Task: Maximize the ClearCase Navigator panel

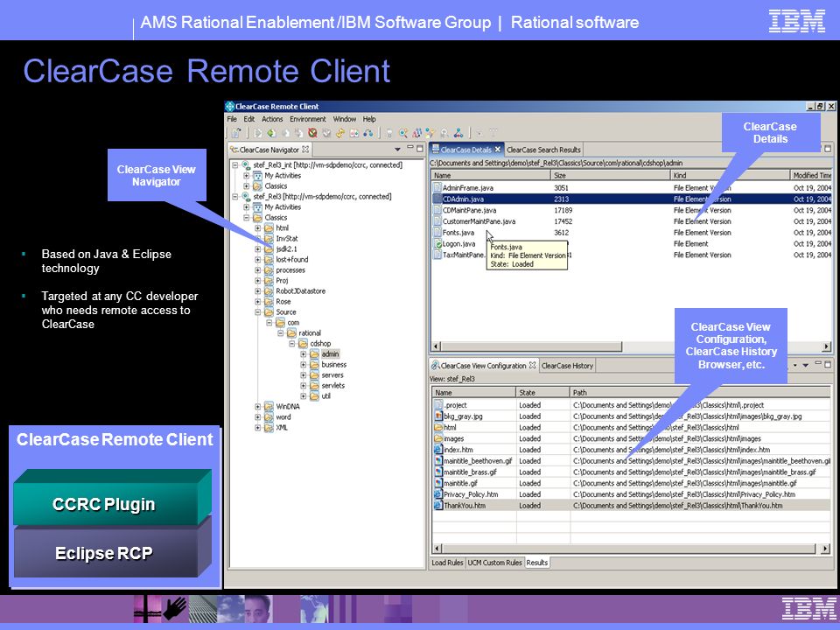Action: pyautogui.click(x=420, y=149)
